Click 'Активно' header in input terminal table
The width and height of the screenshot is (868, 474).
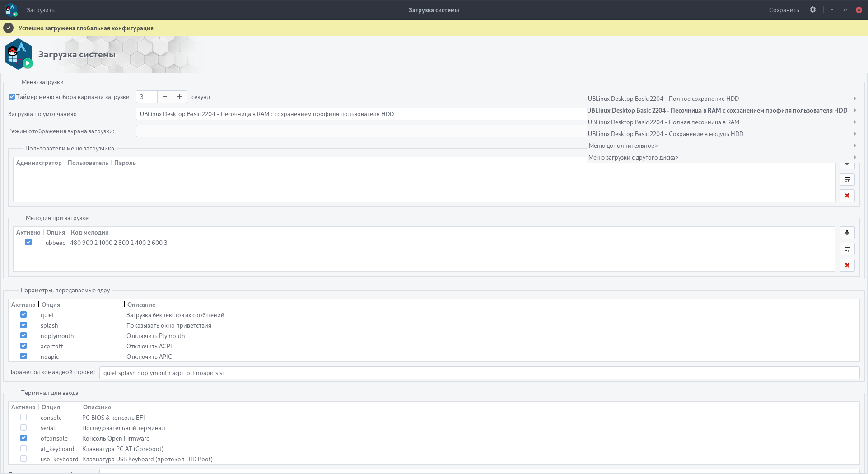(x=23, y=407)
